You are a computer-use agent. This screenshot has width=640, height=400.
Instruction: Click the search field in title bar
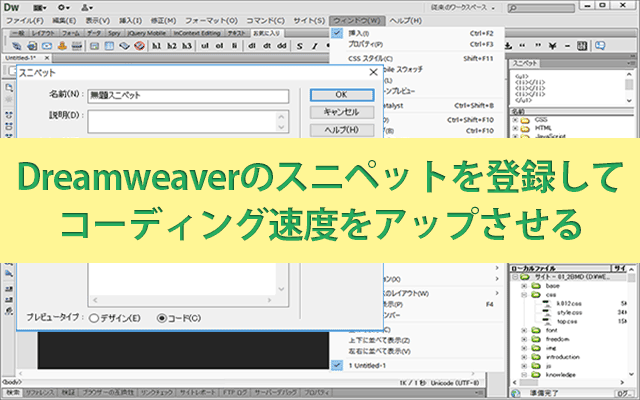541,8
